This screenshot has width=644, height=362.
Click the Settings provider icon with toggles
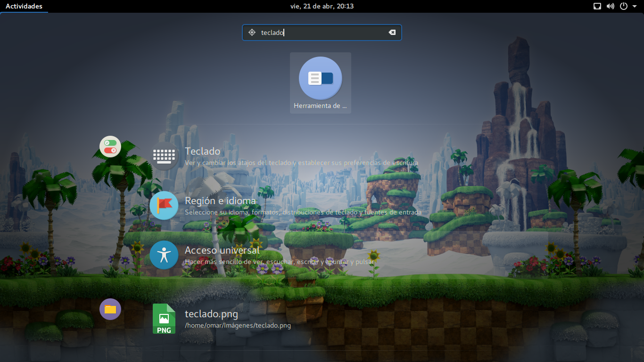(x=110, y=147)
